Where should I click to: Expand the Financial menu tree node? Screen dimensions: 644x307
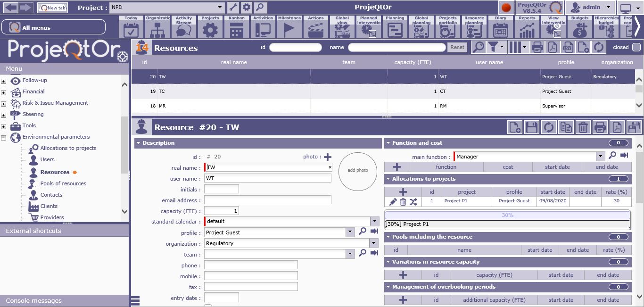pyautogui.click(x=3, y=92)
